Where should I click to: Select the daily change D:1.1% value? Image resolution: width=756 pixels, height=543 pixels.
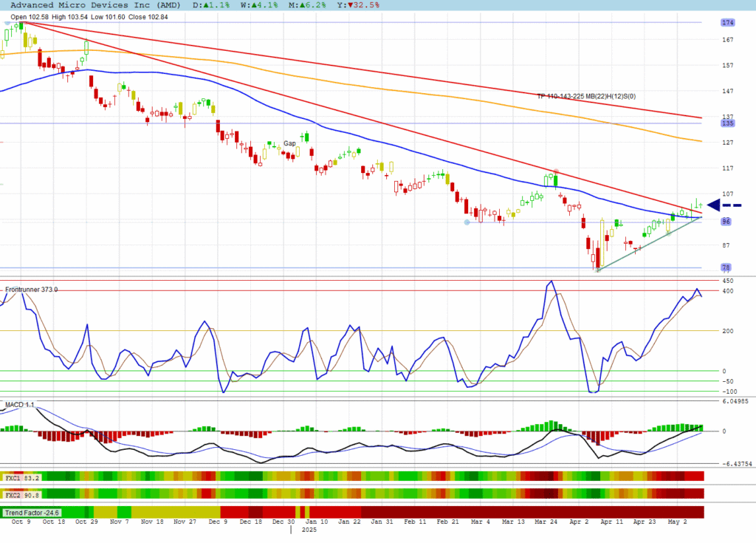[211, 5]
